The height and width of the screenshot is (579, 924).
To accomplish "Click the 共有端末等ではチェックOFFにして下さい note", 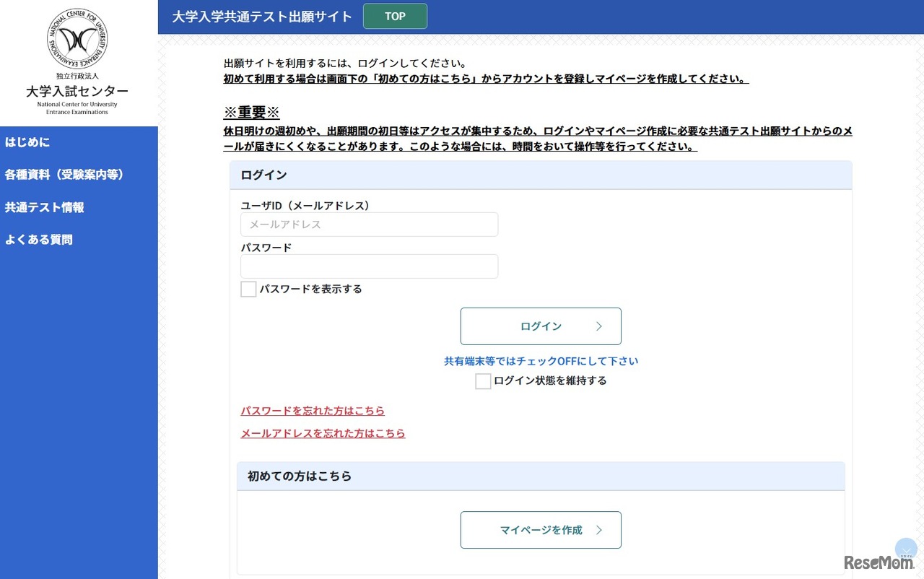I will click(x=541, y=361).
